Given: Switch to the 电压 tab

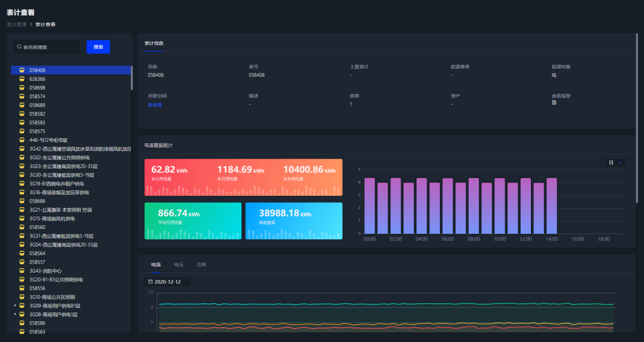Looking at the screenshot, I should [x=178, y=265].
